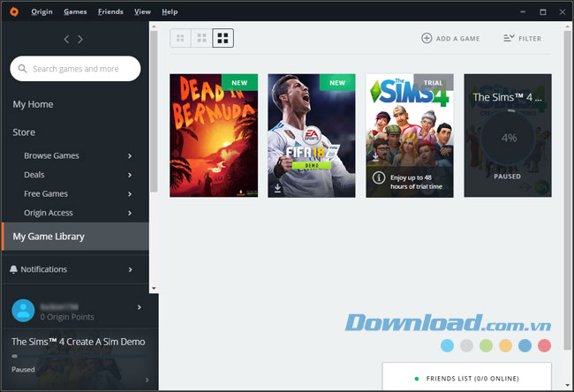Click Free Games label
Screen dimensions: 574x392
coord(46,193)
